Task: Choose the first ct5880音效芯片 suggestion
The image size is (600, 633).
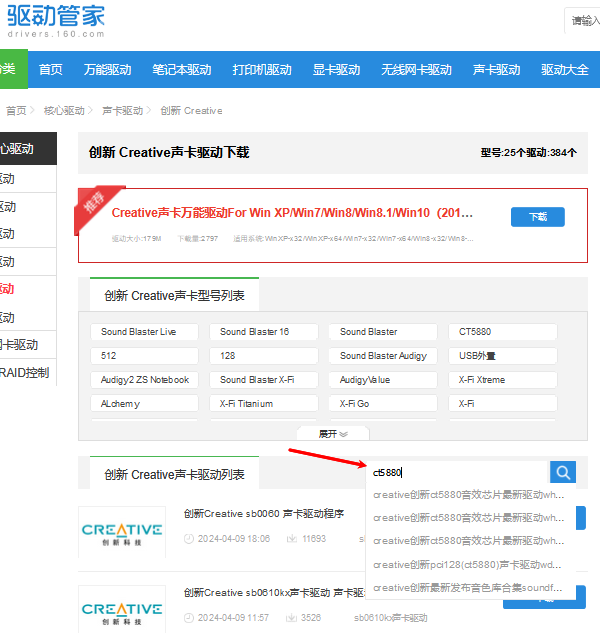Action: pos(470,495)
